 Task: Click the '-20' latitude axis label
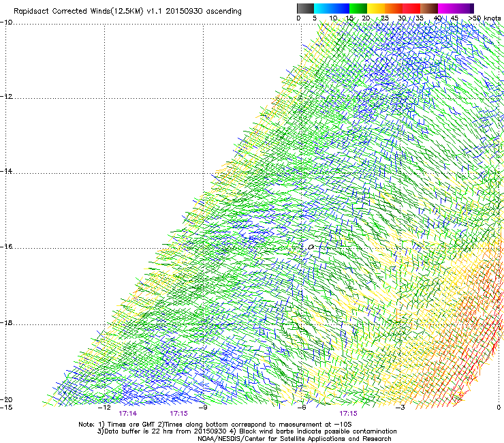click(6, 399)
